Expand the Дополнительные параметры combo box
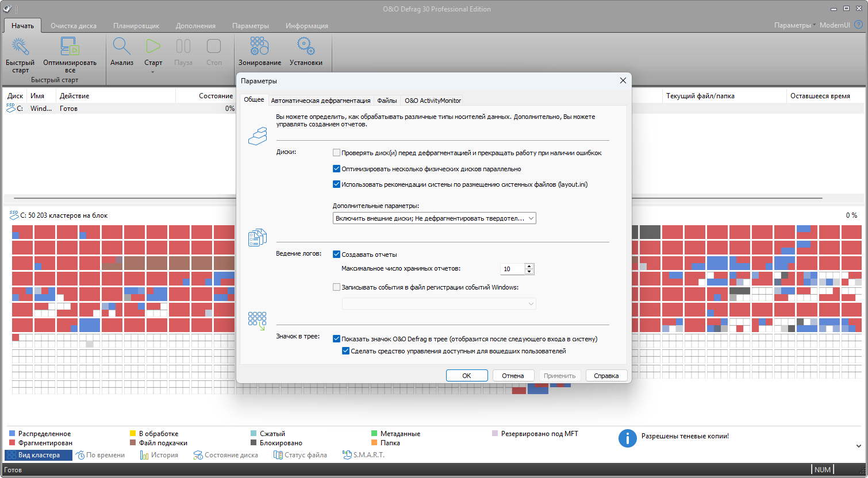Screen dimensions: 868x478 point(435,218)
